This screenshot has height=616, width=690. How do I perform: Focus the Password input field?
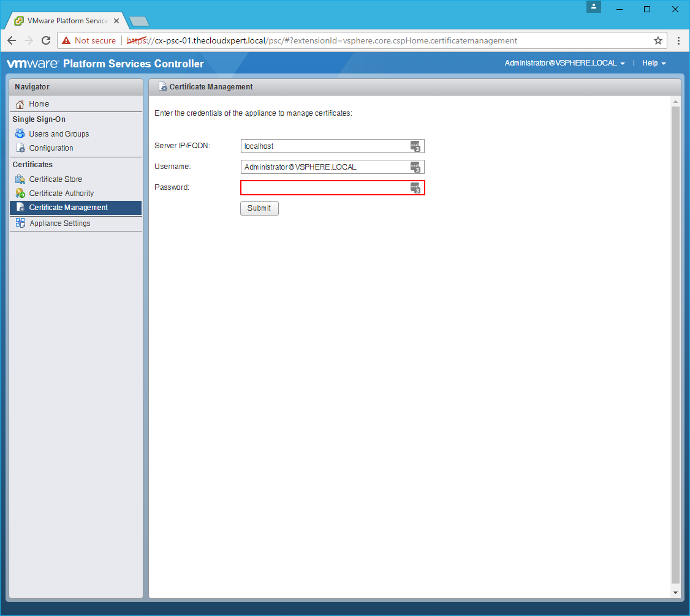(325, 188)
